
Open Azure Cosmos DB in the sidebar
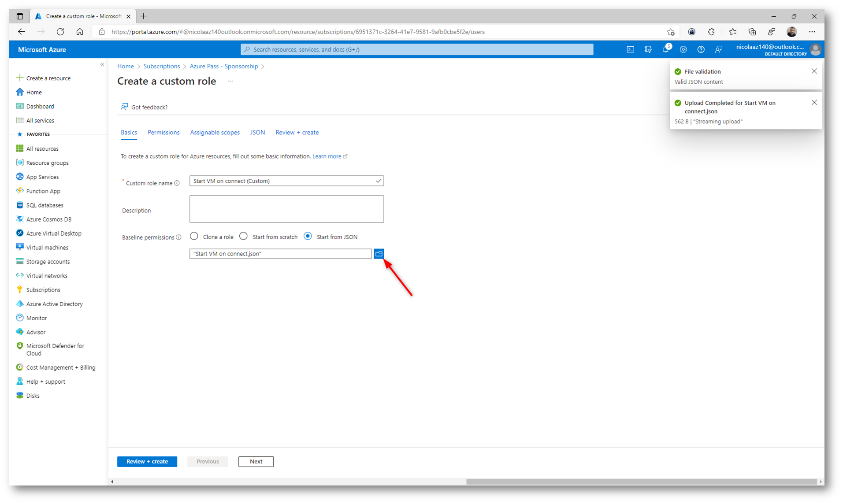pyautogui.click(x=48, y=219)
